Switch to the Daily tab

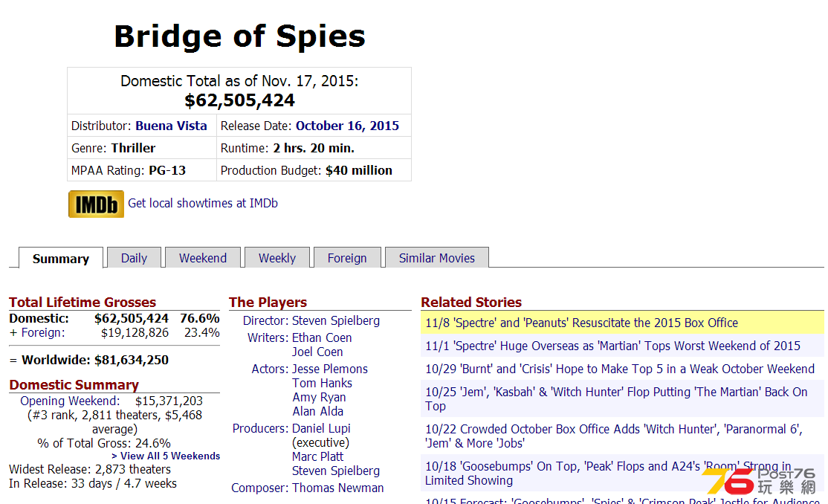[134, 258]
